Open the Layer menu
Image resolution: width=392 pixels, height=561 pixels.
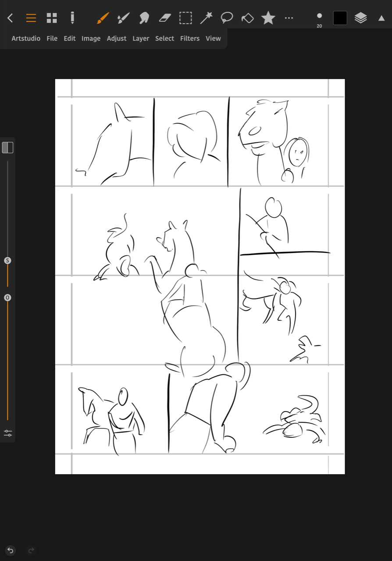point(141,39)
